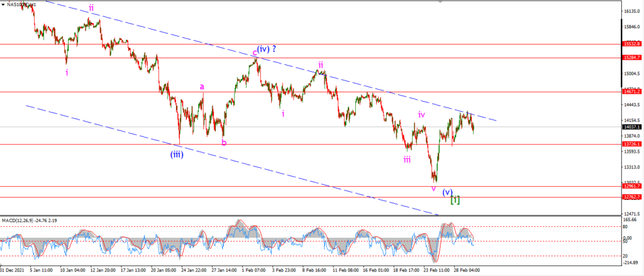Click the chart shift triangle marker at top
Viewport: 644px width, 276px height.
point(441,1)
